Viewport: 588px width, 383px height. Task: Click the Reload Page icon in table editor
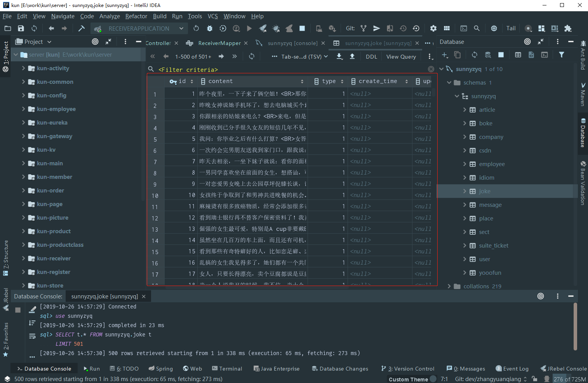[252, 56]
